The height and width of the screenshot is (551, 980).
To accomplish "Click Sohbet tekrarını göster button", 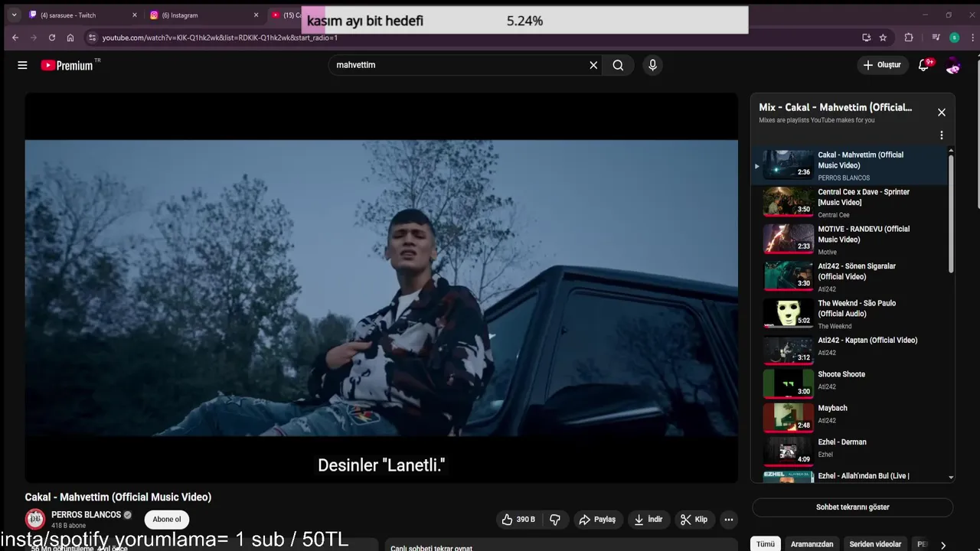I will click(x=852, y=507).
